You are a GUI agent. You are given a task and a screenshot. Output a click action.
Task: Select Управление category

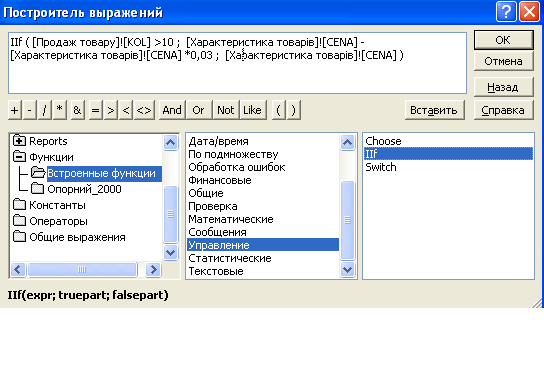pos(263,245)
